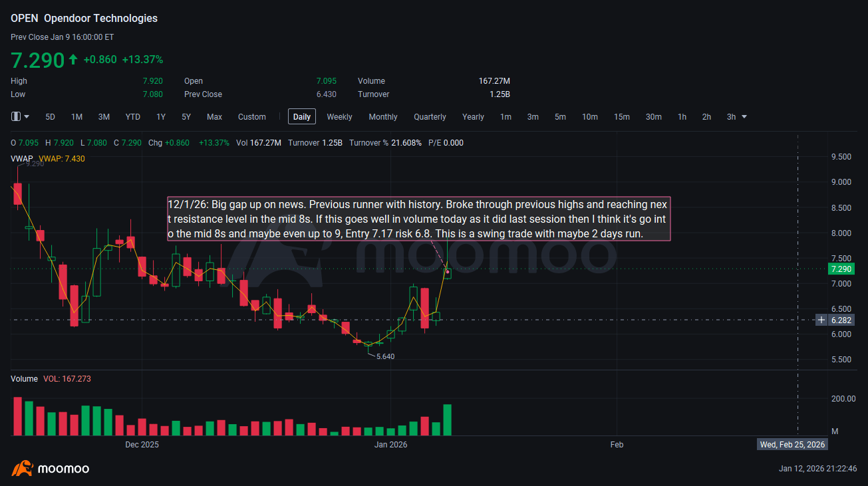Select the 5m interval

[560, 117]
